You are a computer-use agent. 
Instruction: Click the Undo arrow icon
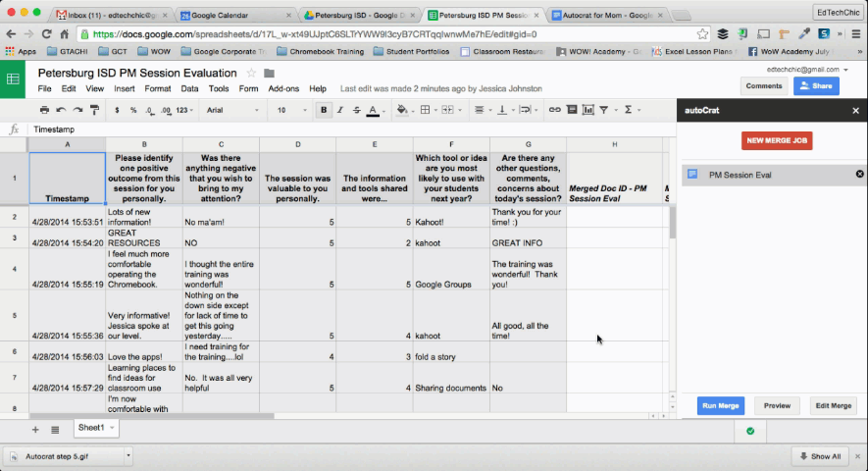pyautogui.click(x=61, y=110)
